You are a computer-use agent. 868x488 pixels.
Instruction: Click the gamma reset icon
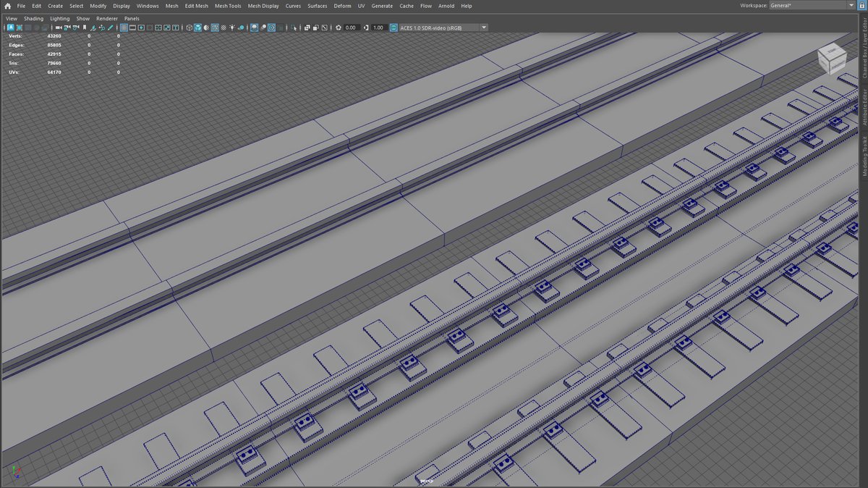pos(366,28)
